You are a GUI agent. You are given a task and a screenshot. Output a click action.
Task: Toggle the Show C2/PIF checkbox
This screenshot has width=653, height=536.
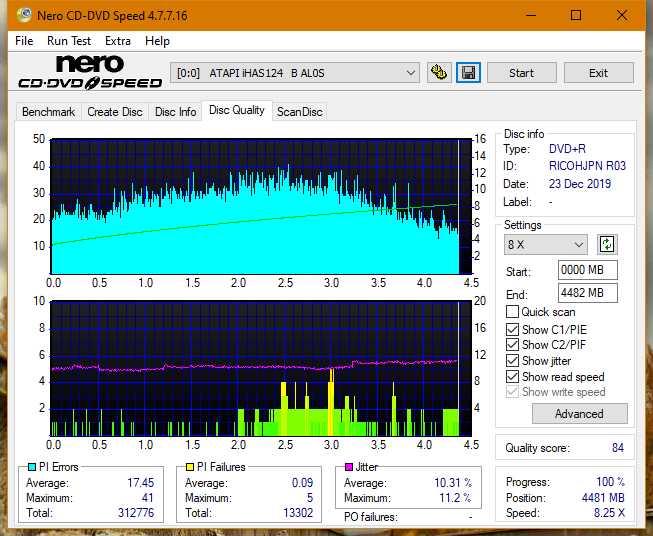512,345
